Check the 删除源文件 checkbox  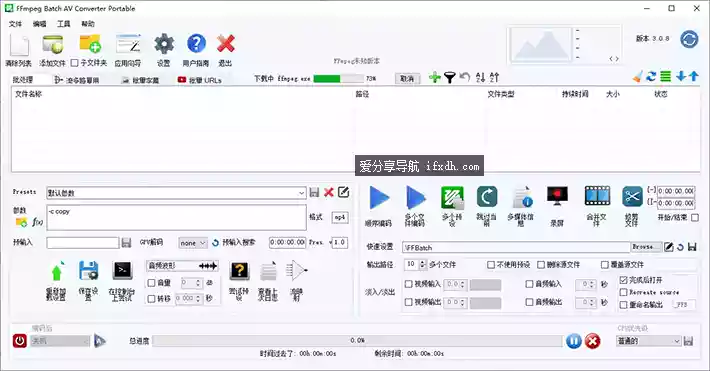point(541,265)
